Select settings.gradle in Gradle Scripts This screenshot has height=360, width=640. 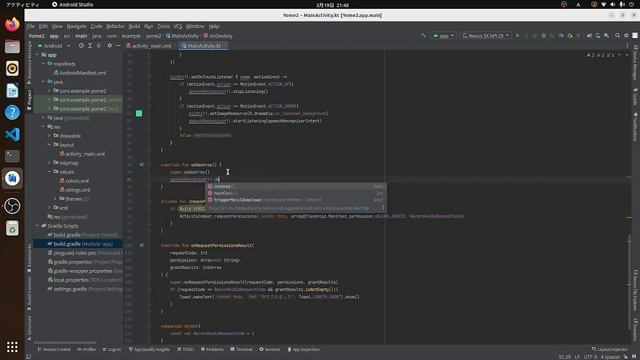pyautogui.click(x=84, y=289)
